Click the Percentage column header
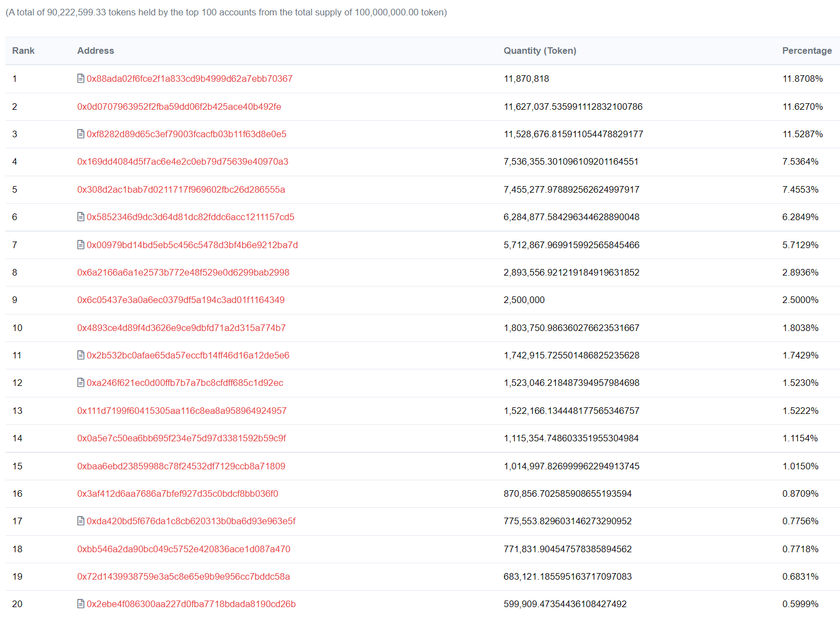This screenshot has height=617, width=840. pyautogui.click(x=807, y=51)
